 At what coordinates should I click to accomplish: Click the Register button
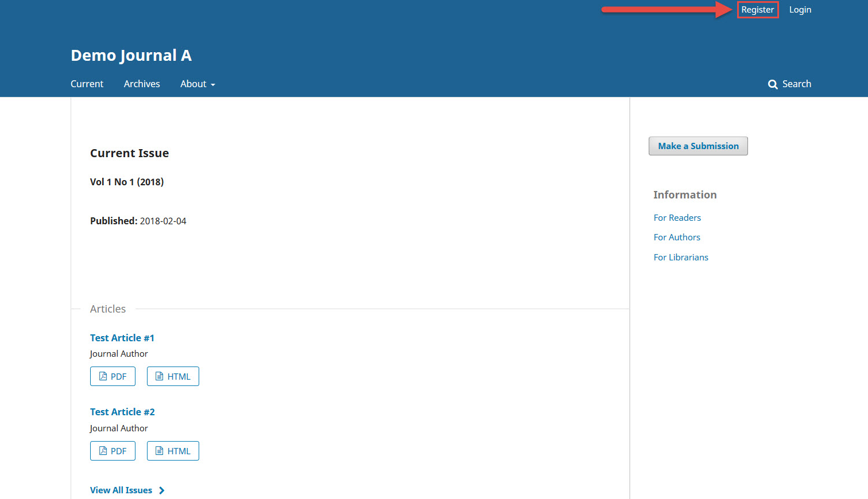tap(757, 9)
